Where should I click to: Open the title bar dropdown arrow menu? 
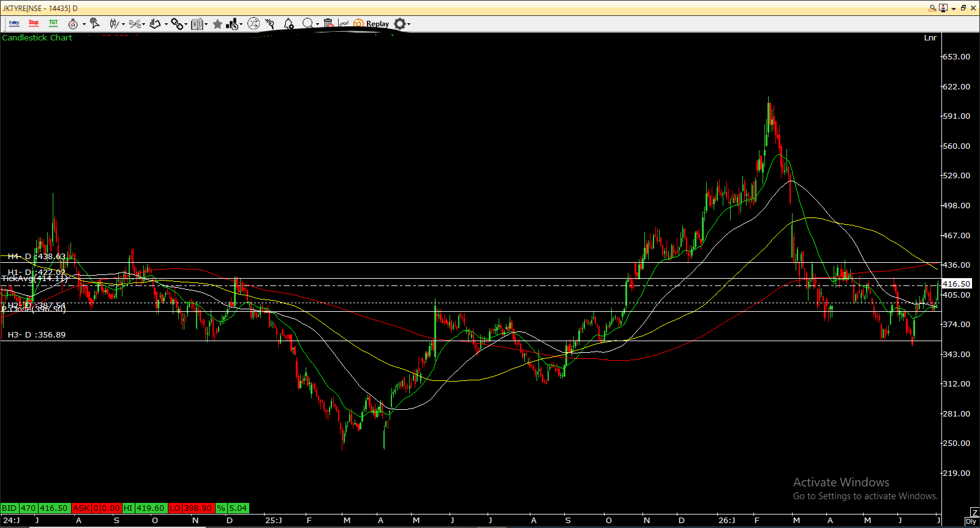pyautogui.click(x=954, y=9)
